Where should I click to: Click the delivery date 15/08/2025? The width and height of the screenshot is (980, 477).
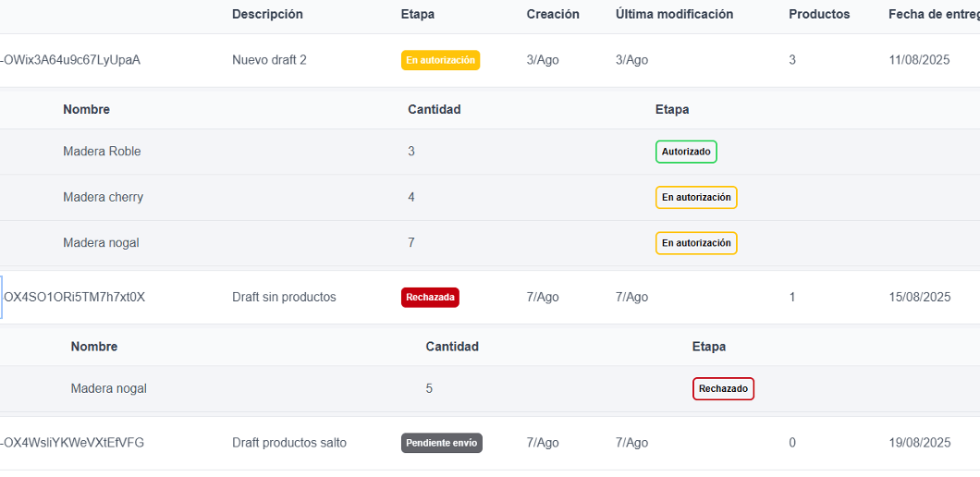pos(919,298)
